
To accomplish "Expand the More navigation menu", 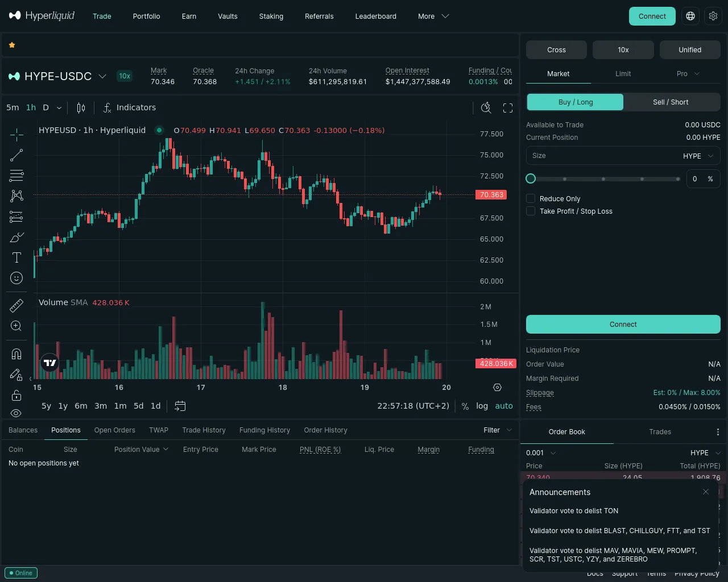I will pos(433,16).
